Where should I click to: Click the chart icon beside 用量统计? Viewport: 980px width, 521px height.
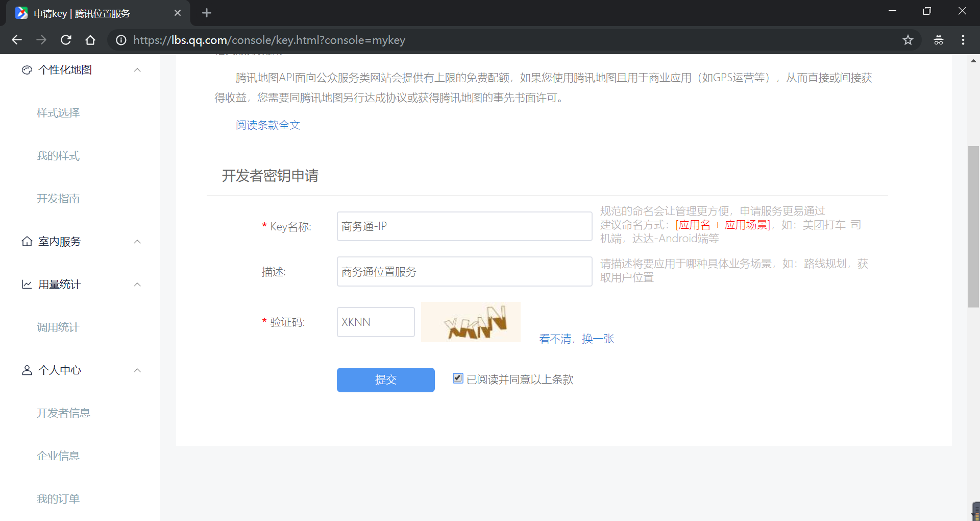click(27, 284)
